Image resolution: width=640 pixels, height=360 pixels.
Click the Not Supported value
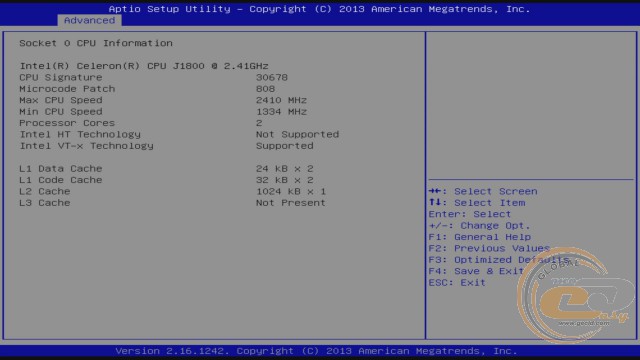pyautogui.click(x=298, y=135)
